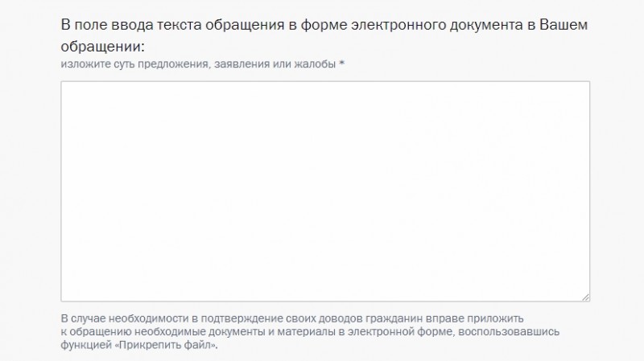Click the word 'функцией' in the last line
This screenshot has height=361, width=644.
click(86, 345)
